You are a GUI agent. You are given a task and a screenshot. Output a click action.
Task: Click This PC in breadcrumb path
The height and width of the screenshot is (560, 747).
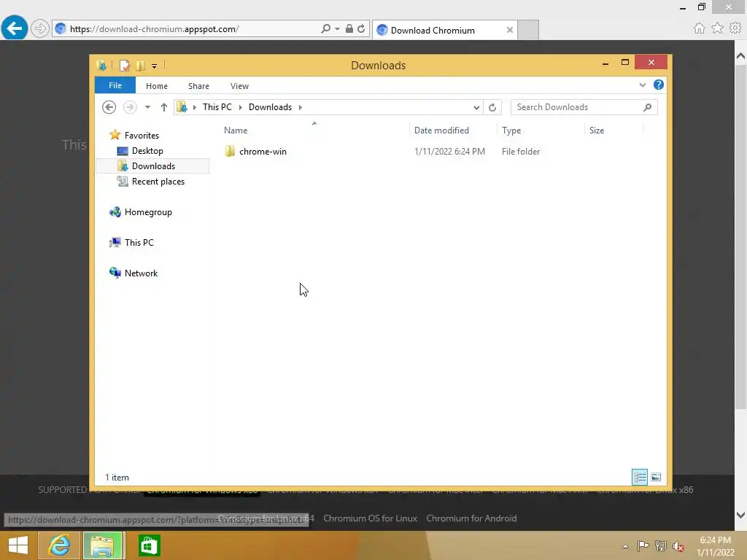point(217,107)
